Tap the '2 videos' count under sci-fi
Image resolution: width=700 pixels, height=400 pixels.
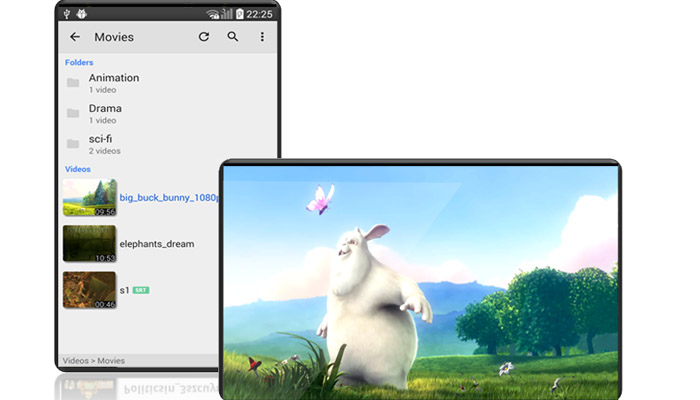pos(104,151)
